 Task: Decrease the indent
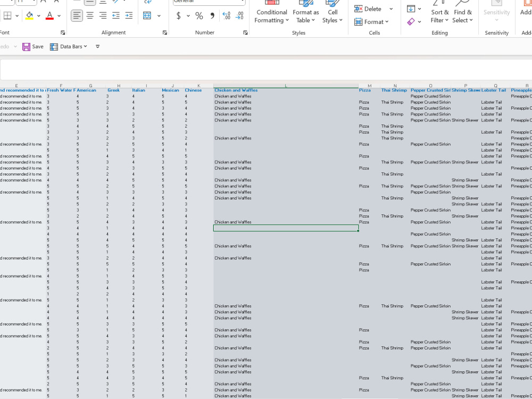115,15
